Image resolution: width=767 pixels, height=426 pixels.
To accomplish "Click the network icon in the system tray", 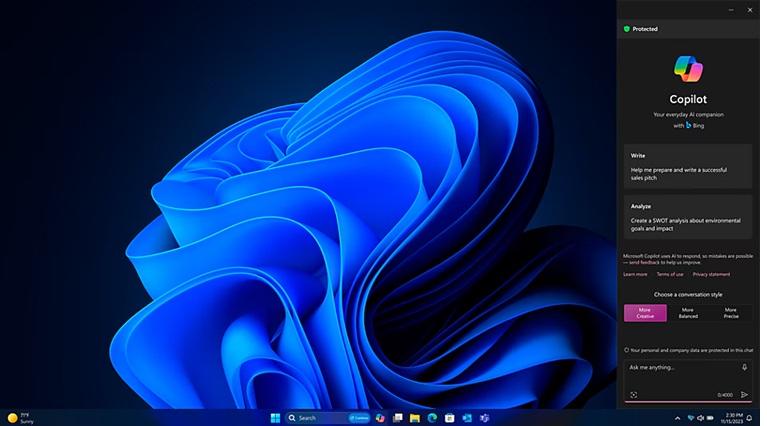I will (x=691, y=418).
